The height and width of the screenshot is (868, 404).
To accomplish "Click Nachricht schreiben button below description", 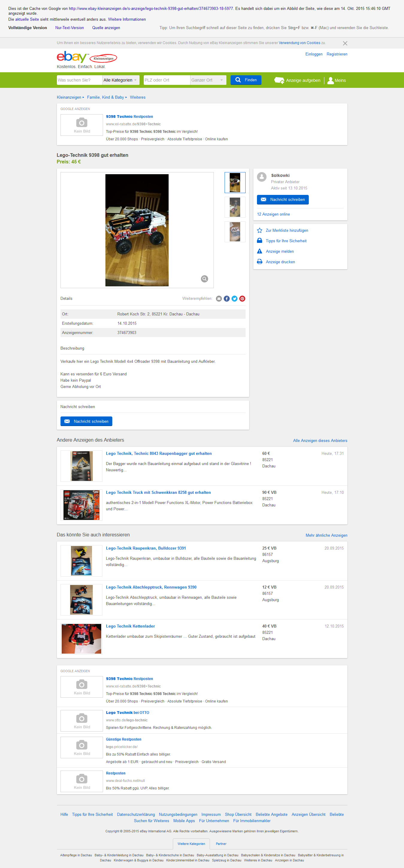I will tap(86, 421).
